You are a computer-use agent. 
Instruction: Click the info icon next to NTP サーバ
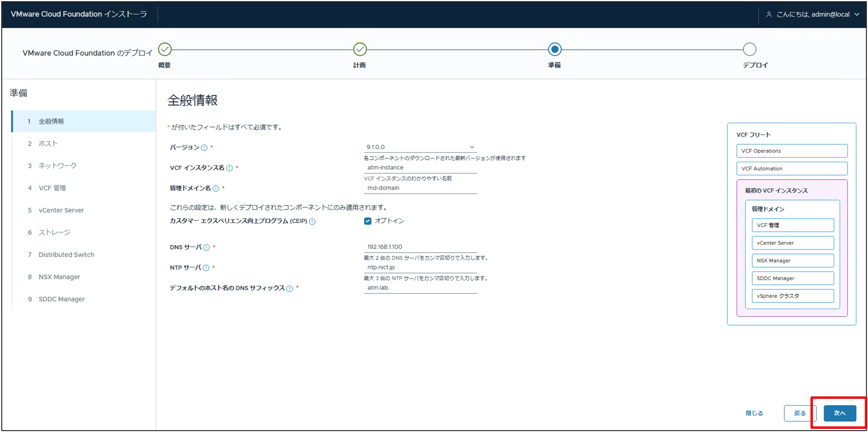click(206, 268)
